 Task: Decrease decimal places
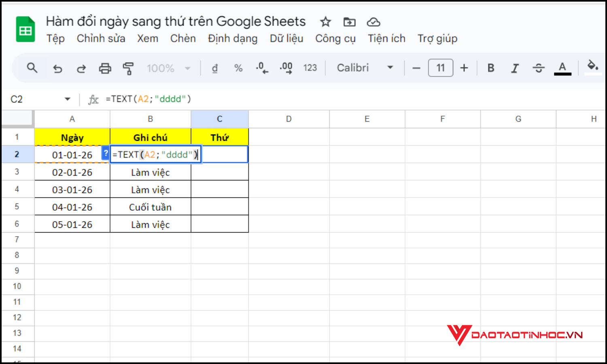tap(262, 68)
